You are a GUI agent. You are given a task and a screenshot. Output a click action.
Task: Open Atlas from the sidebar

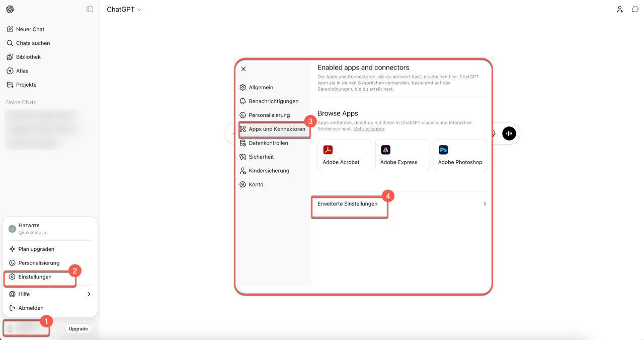(x=49, y=71)
